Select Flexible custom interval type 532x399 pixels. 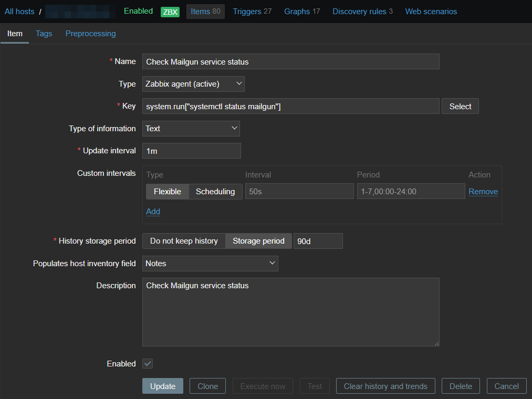coord(167,192)
